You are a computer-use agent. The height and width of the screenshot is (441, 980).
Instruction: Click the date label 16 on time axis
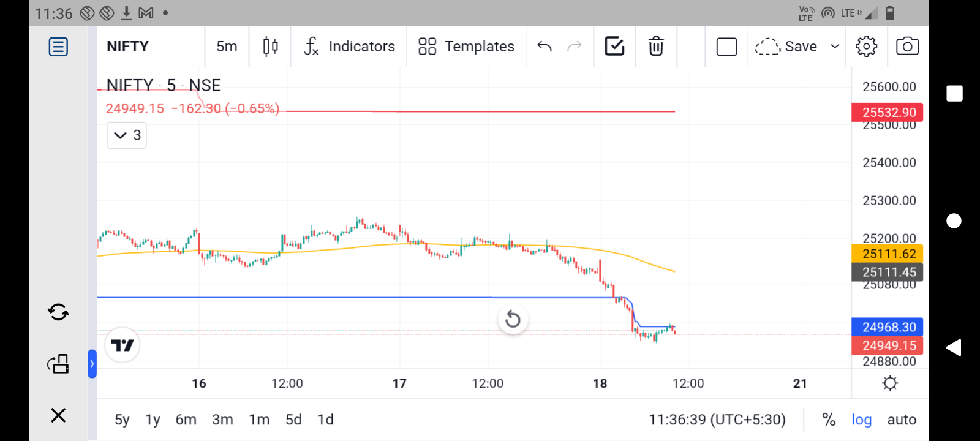pos(199,383)
